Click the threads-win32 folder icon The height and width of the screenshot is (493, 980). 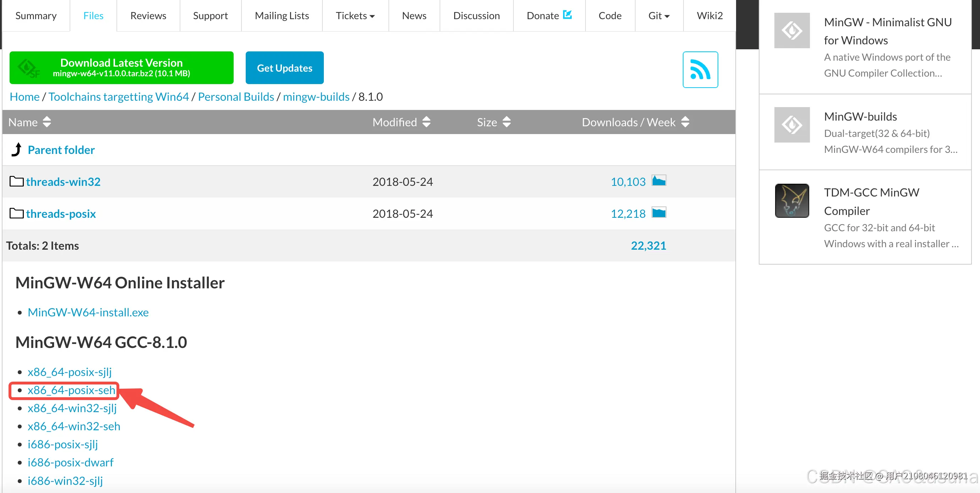16,182
